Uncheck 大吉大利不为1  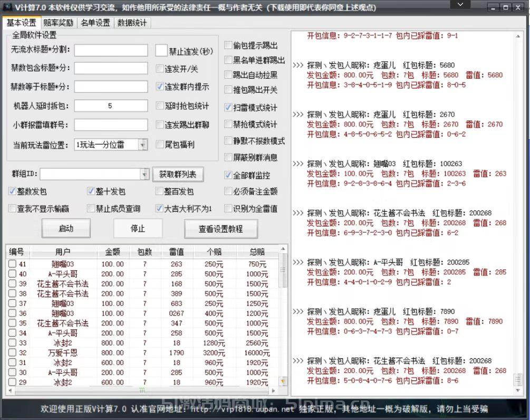pyautogui.click(x=159, y=208)
